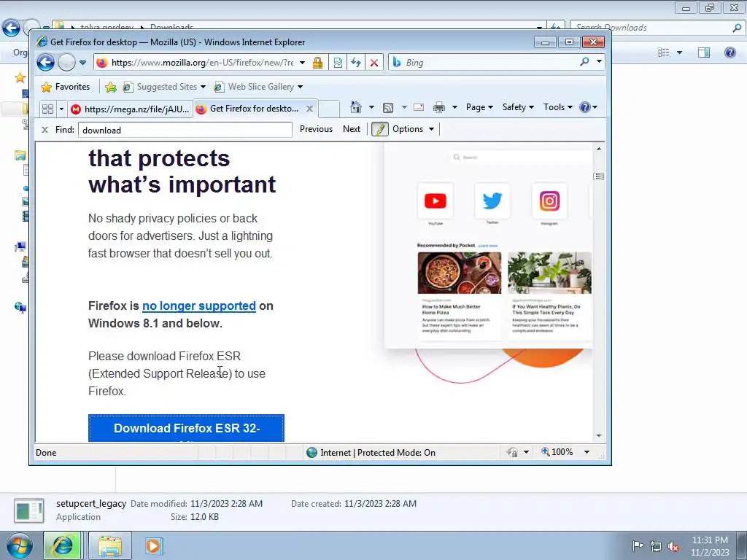Click Explorer Help icon
747x560 pixels.
(x=729, y=52)
